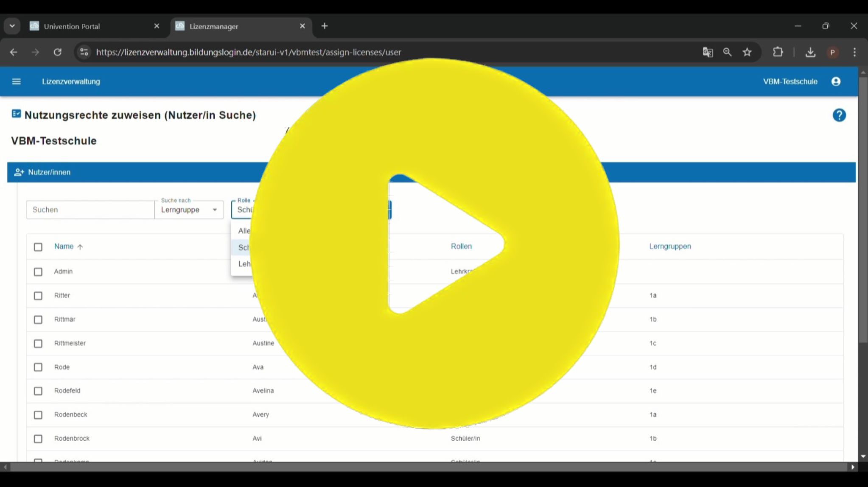Viewport: 868px width, 487px height.
Task: Bookmark page with the star icon
Action: [747, 52]
